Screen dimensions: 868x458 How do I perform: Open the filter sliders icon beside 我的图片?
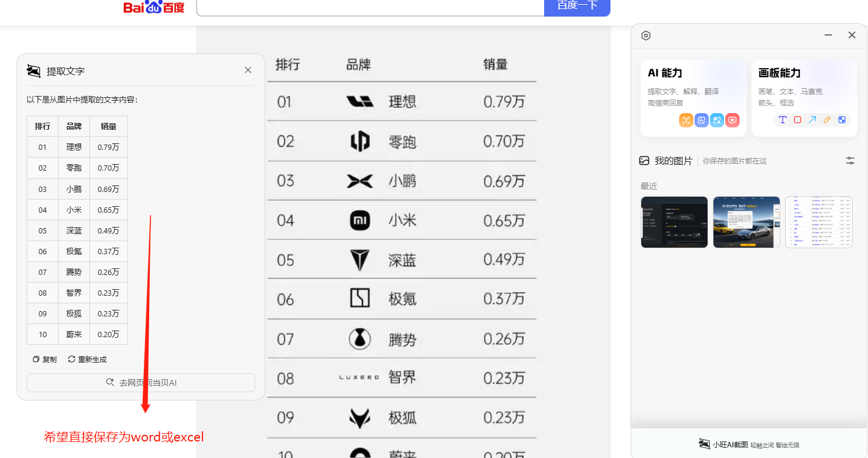pos(850,161)
